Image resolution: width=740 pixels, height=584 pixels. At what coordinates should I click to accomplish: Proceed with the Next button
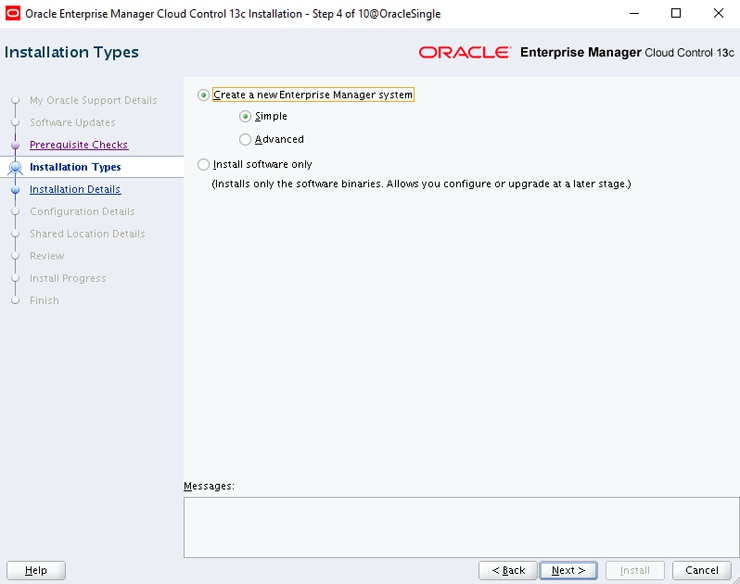[568, 570]
